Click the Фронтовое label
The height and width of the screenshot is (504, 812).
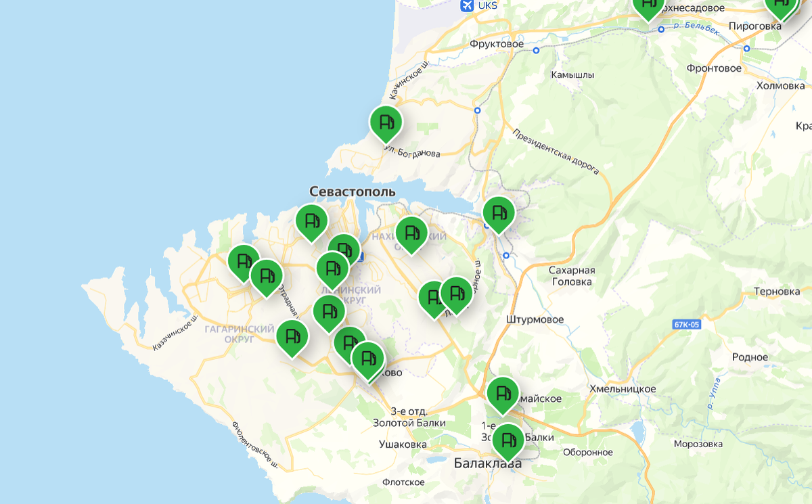pos(714,68)
